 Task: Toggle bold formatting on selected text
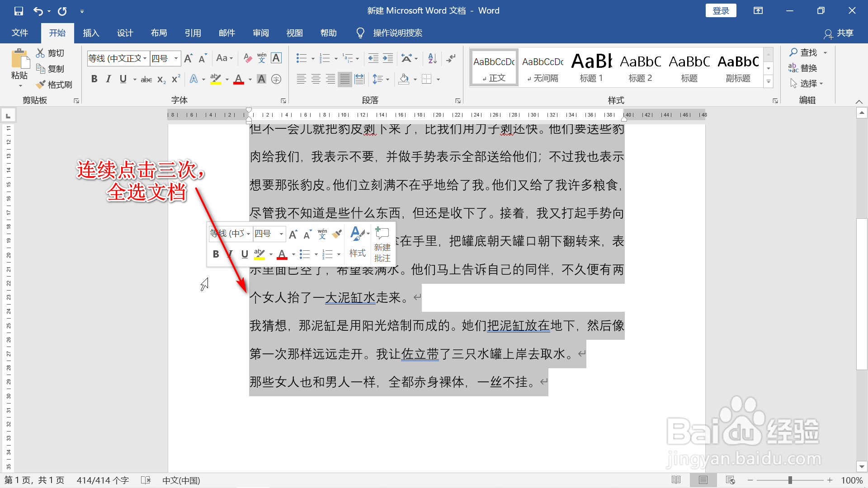[94, 79]
